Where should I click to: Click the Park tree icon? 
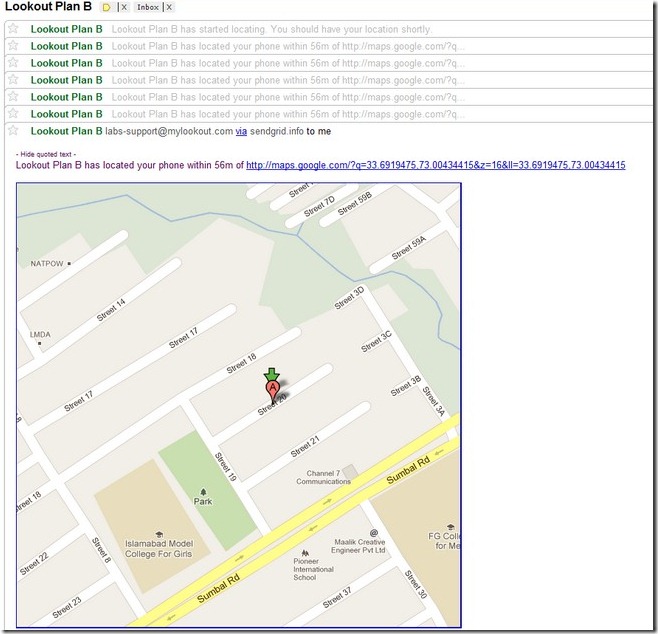(203, 492)
